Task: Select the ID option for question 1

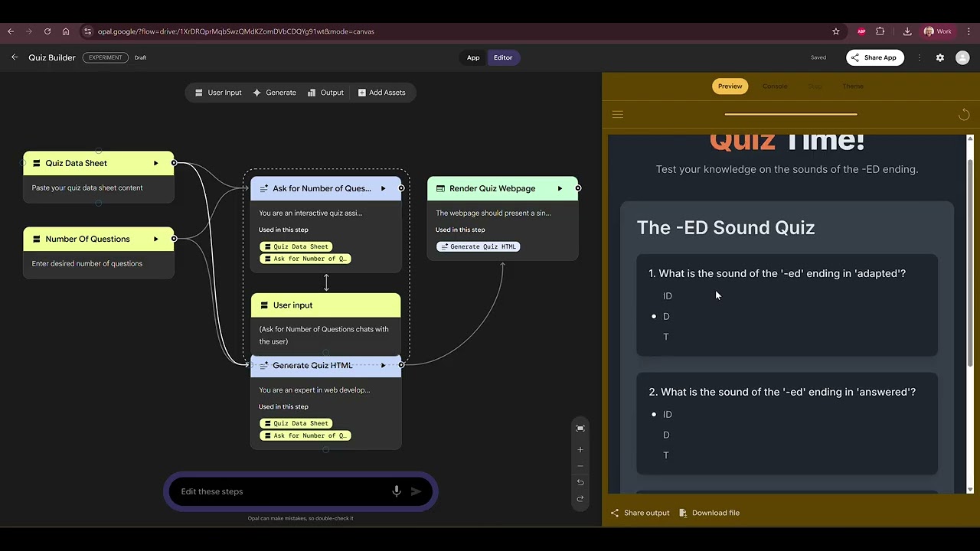Action: 668,296
